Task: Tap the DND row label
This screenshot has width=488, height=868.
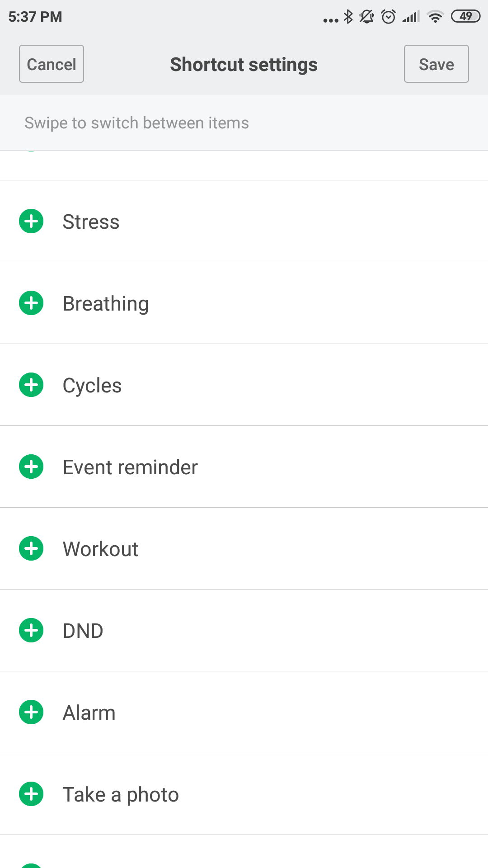Action: click(83, 631)
